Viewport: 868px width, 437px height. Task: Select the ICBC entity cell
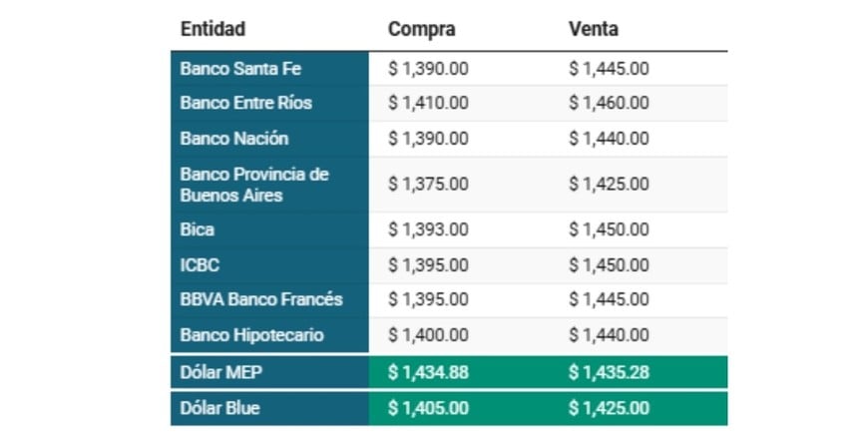click(200, 264)
